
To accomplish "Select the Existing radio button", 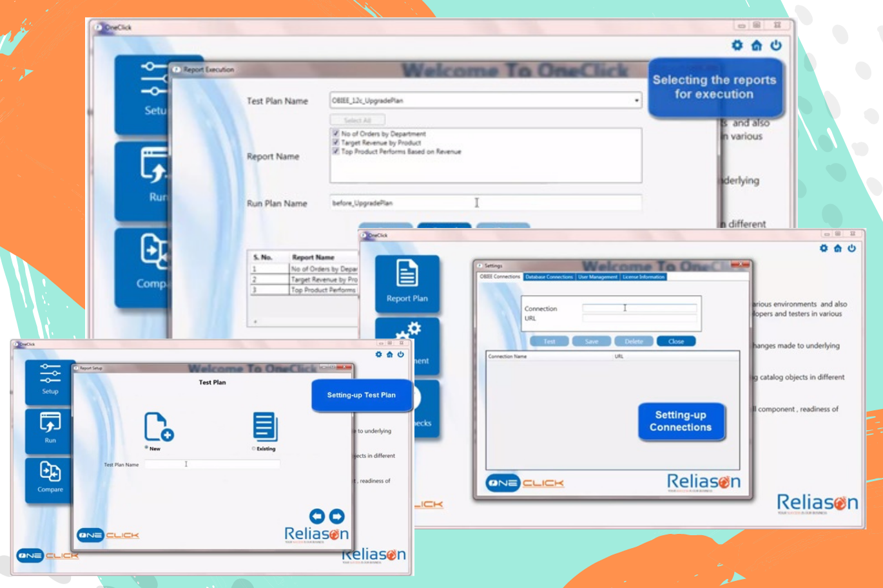I will (x=254, y=448).
